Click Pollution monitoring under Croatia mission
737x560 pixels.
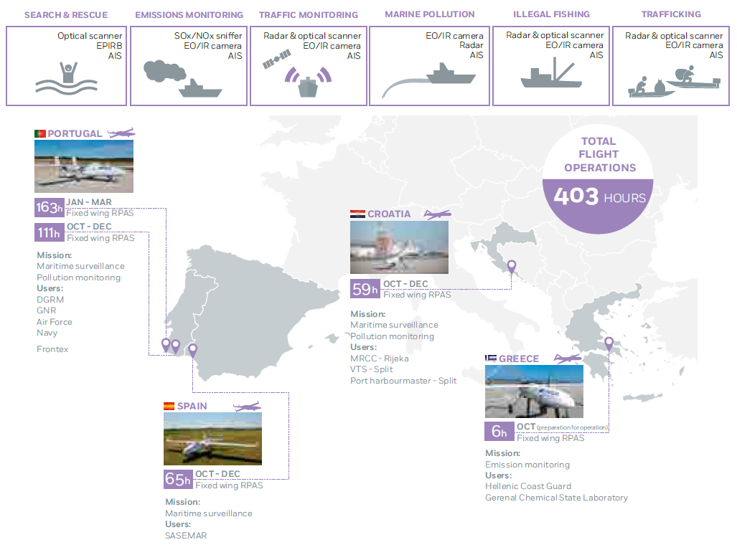pos(393,336)
